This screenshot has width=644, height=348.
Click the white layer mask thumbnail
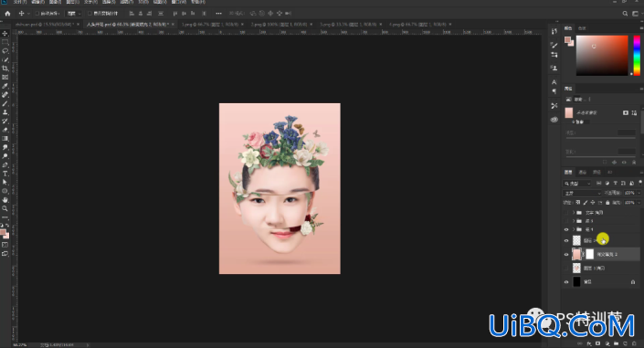[x=589, y=254]
